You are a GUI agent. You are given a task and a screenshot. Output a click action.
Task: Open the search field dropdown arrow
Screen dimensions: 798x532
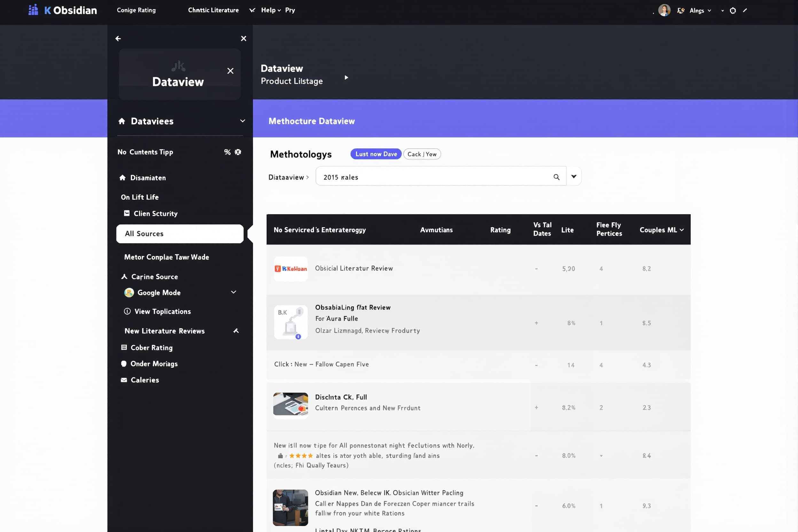pos(574,176)
